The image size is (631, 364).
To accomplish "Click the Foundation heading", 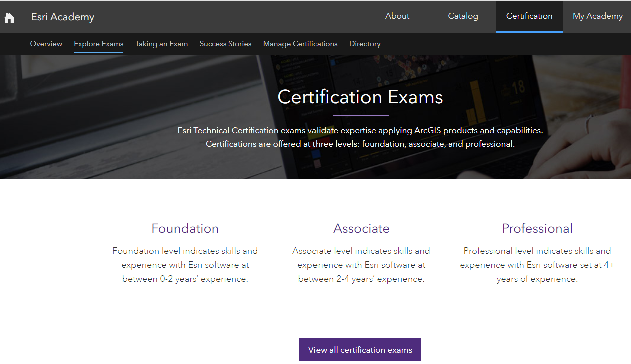I will (x=185, y=229).
